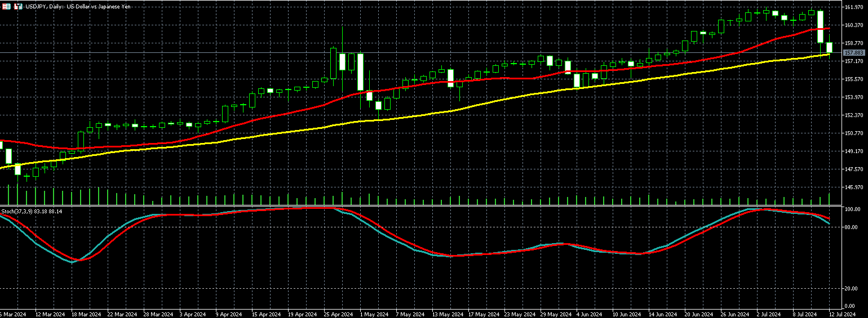The height and width of the screenshot is (318, 868).
Task: Click the 100.00 stochastic scale label
Action: coord(852,209)
